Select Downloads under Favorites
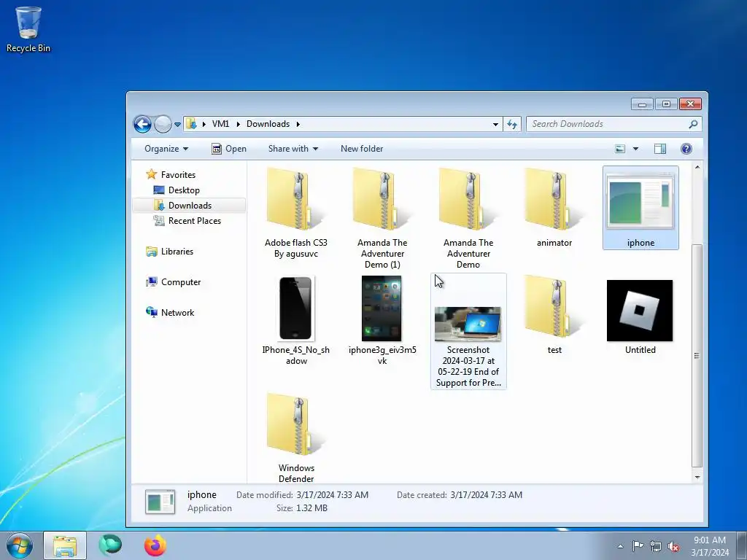Screen dimensions: 747x560 click(190, 205)
